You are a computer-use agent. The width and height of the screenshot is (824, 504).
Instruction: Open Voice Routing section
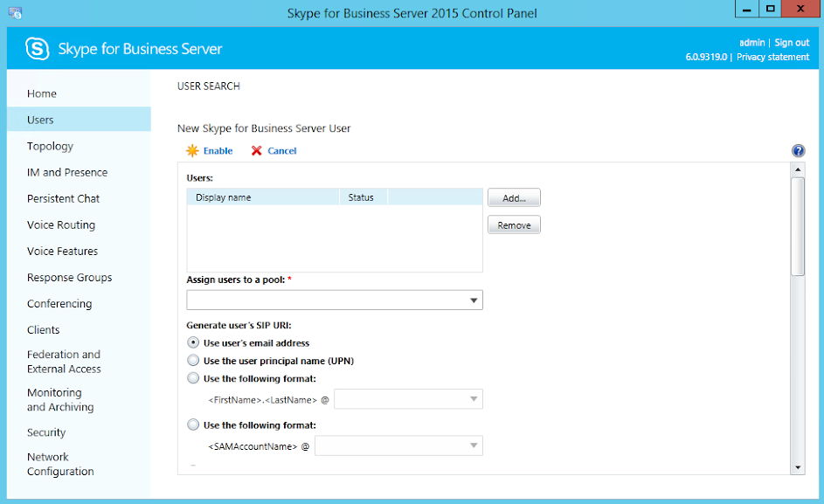pyautogui.click(x=61, y=225)
